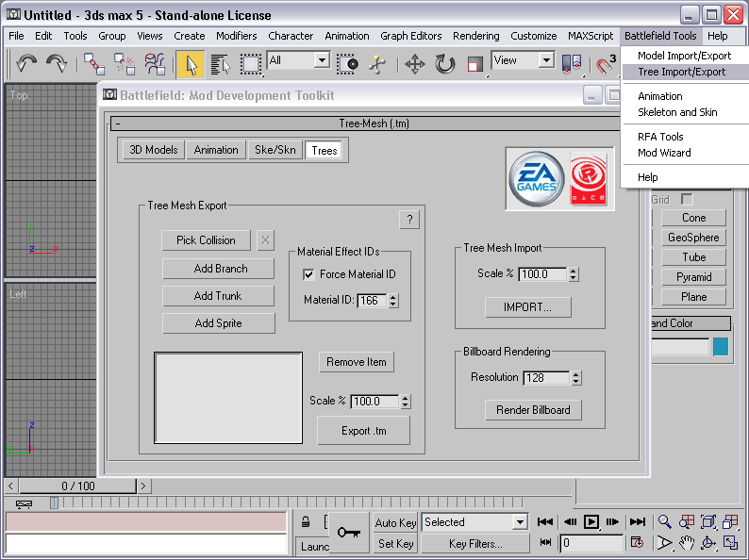Toggle Set Key mode

(395, 543)
